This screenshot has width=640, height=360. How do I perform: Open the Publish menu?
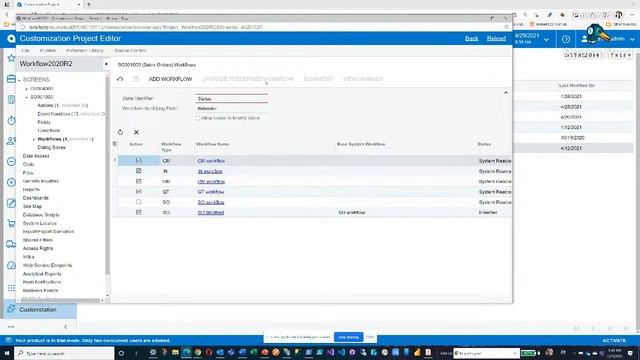pyautogui.click(x=48, y=51)
